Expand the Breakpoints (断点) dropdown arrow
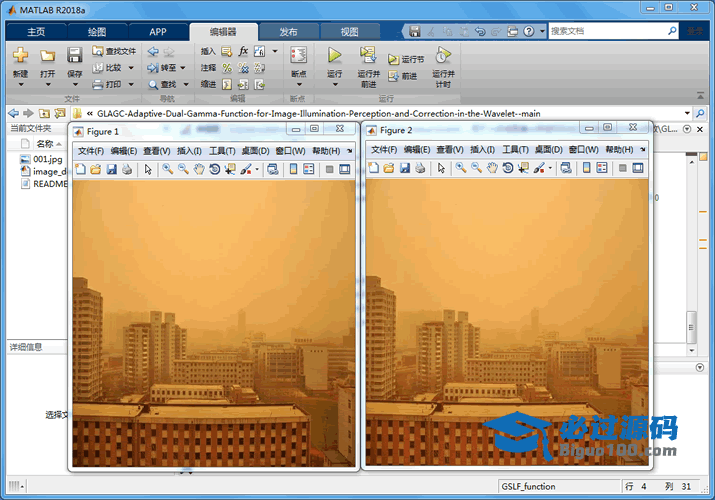Image resolution: width=715 pixels, height=500 pixels. (299, 84)
